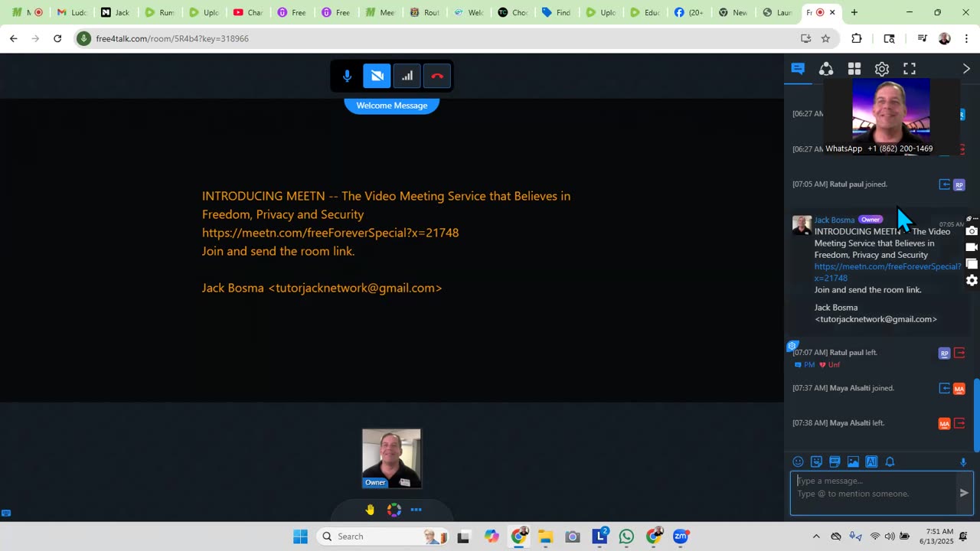Open the participants group tab
The image size is (980, 551).
pyautogui.click(x=826, y=69)
